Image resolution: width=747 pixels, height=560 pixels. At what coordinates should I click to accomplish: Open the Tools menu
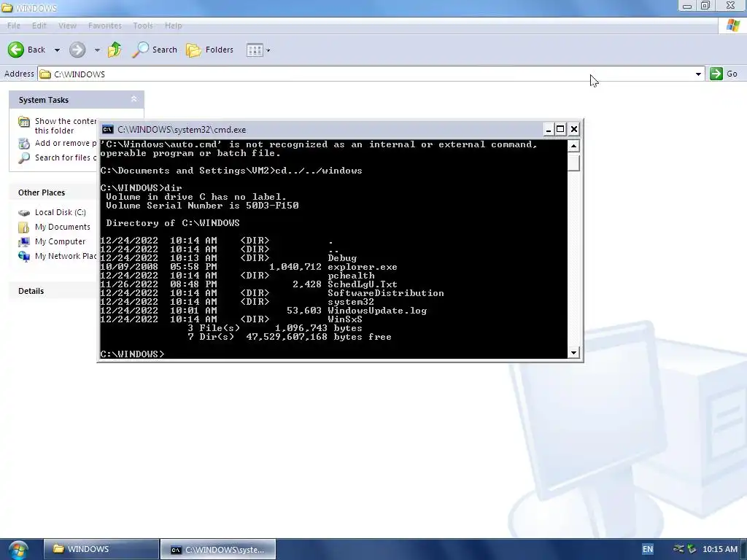(143, 26)
